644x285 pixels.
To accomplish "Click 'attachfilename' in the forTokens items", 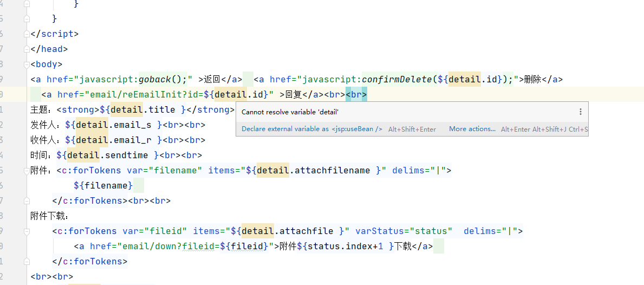I will click(x=332, y=171).
